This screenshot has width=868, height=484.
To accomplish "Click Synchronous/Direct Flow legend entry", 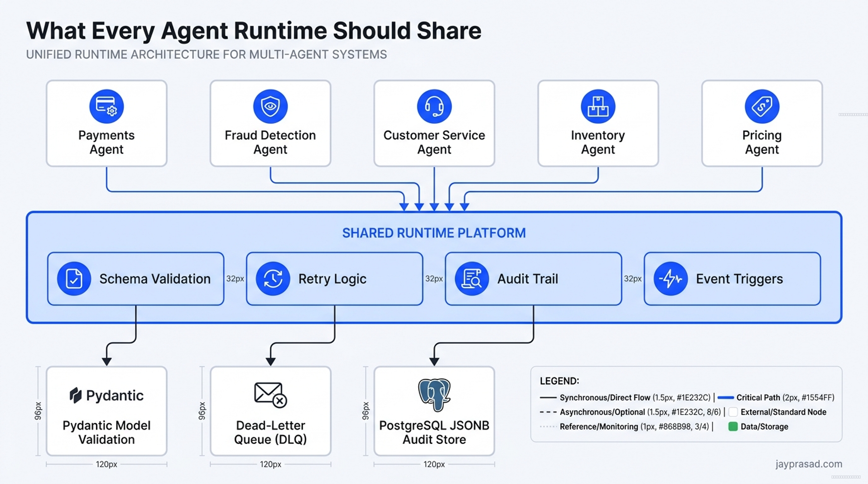I will pyautogui.click(x=635, y=397).
